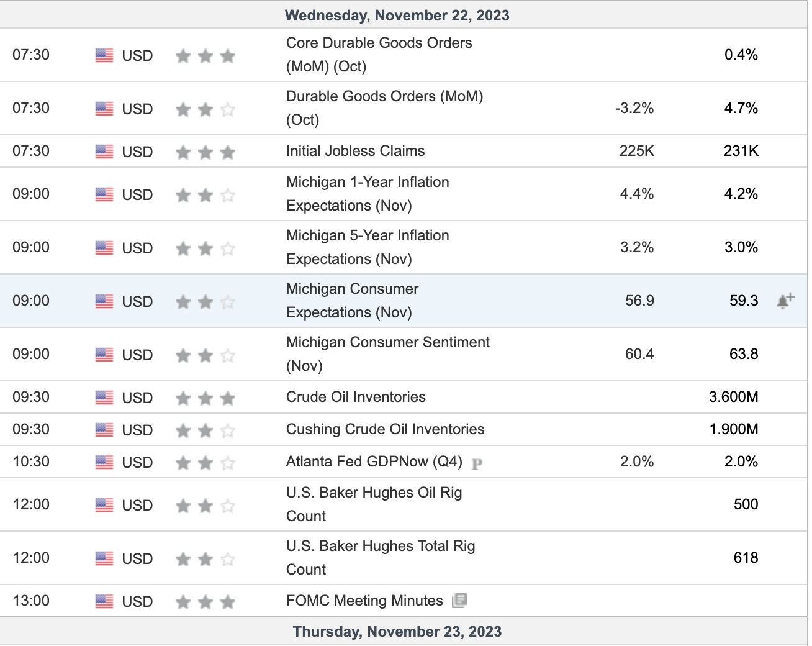Click the importance stars for Durable Goods Orders (MoM)
Image resolution: width=812 pixels, height=646 pixels.
coord(205,109)
